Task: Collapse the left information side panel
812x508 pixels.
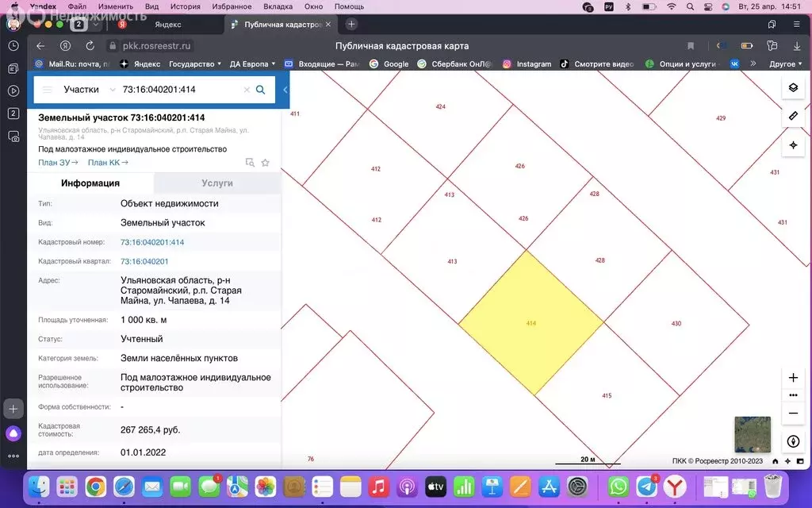Action: coord(285,90)
